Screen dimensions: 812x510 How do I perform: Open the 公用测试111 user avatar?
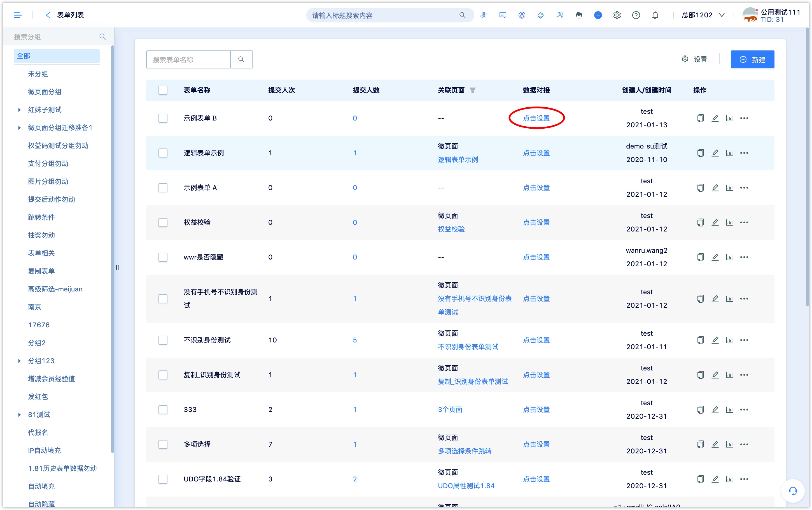pos(750,15)
